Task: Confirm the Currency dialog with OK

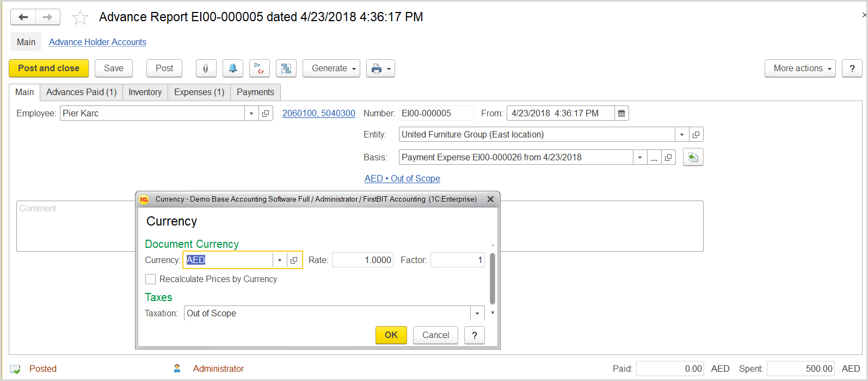Action: [x=391, y=335]
